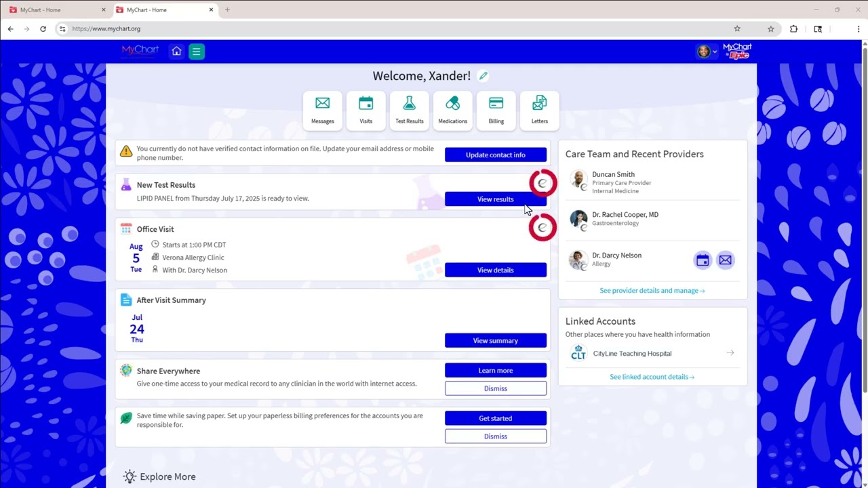The image size is (868, 488).
Task: View the new lipid panel results
Action: coord(496,199)
